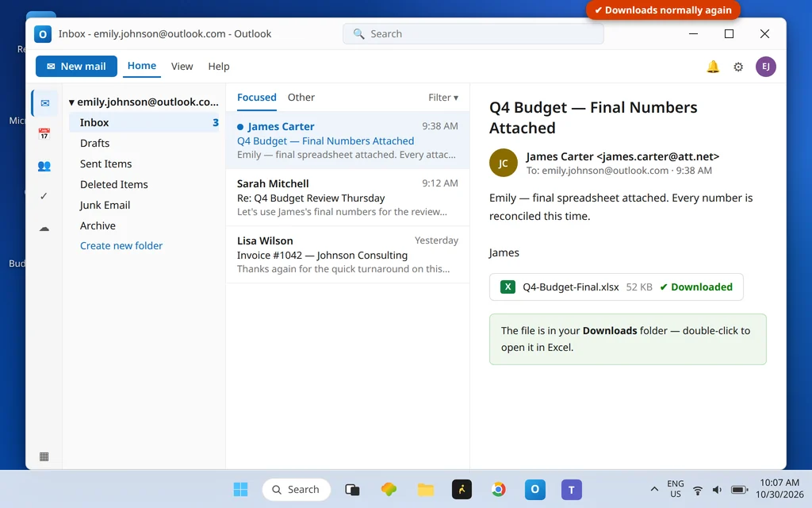Screen dimensions: 812x508
Task: Open the Inbox folder
Action: 144,122
